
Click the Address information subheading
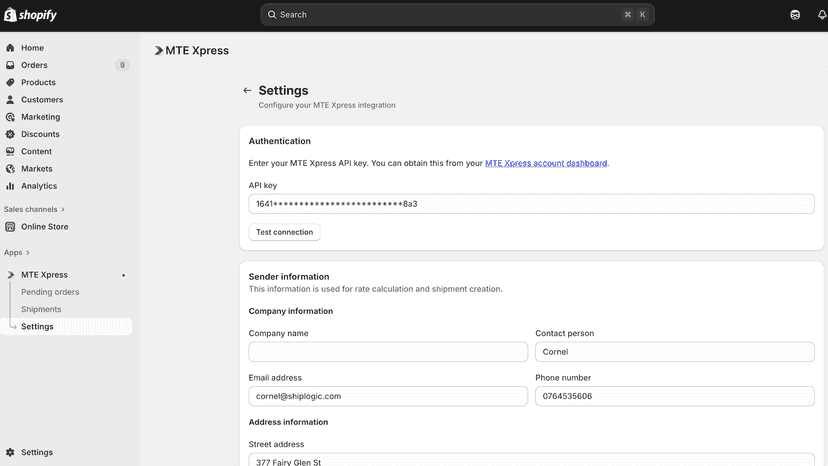click(x=288, y=422)
